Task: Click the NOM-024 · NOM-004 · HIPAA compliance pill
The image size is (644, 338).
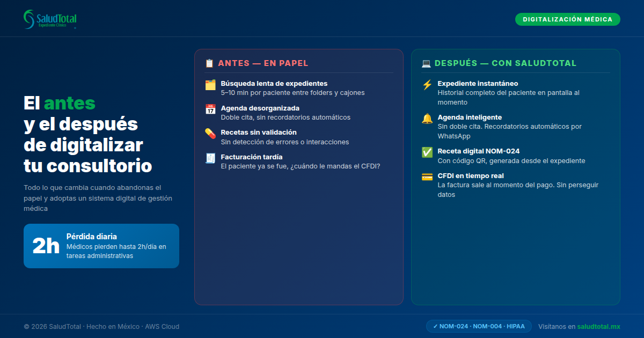Action: point(479,326)
